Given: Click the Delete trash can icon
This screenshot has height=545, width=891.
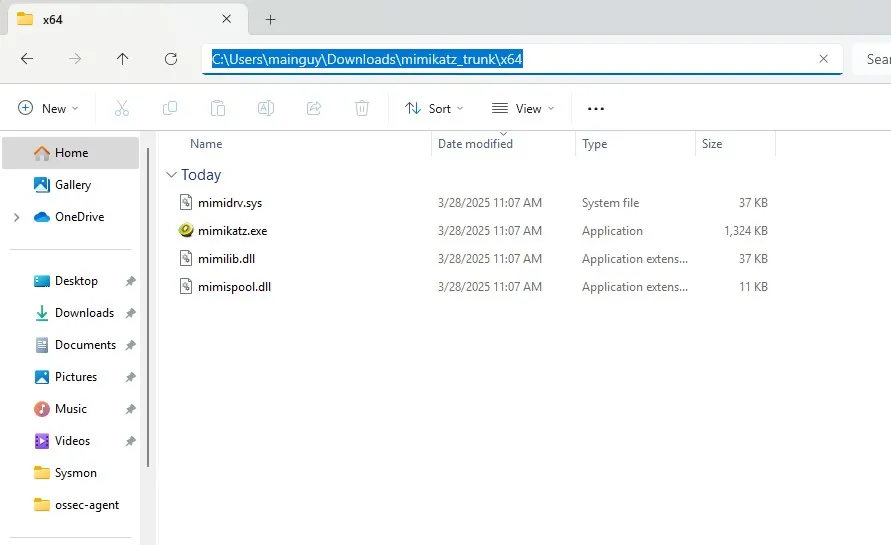Looking at the screenshot, I should pyautogui.click(x=362, y=108).
